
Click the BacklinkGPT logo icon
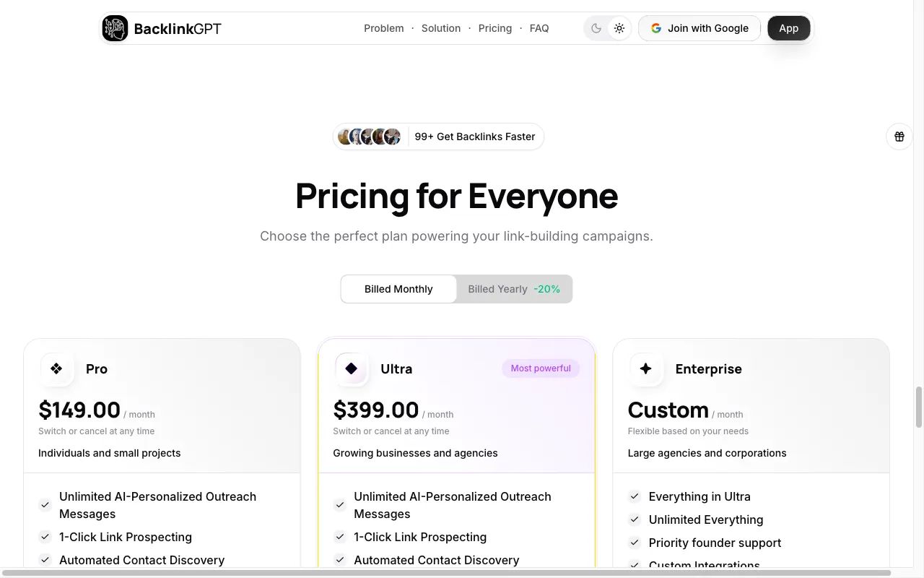point(115,28)
